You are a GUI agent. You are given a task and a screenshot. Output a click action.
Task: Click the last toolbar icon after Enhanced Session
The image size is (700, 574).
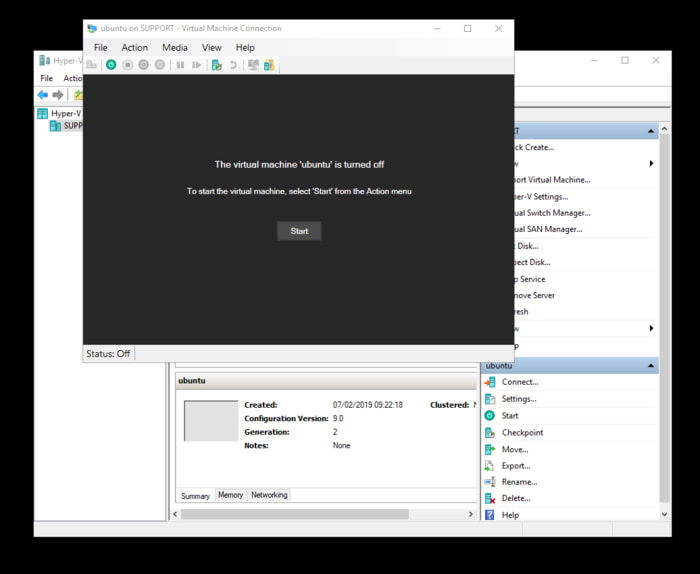[x=269, y=65]
